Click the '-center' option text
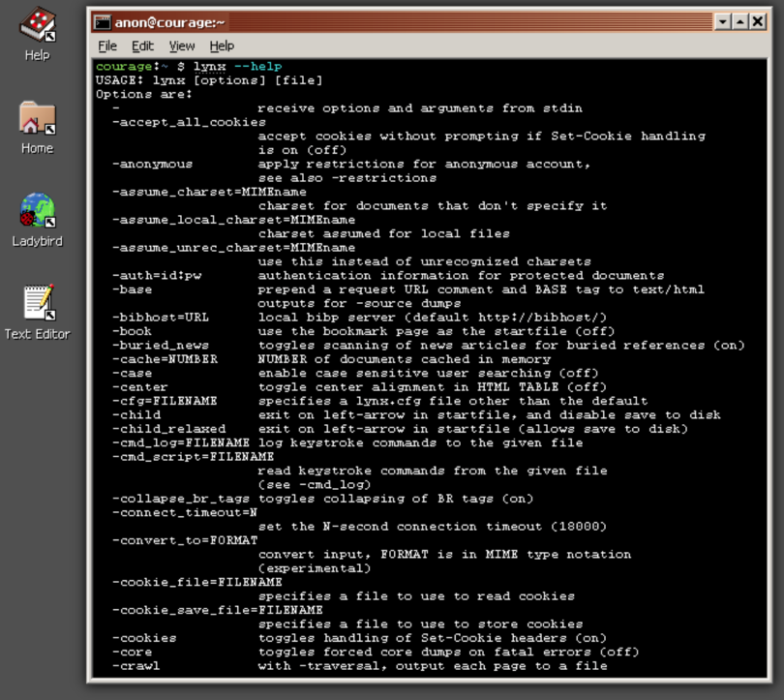Screen dimensions: 784x700 pyautogui.click(x=140, y=387)
